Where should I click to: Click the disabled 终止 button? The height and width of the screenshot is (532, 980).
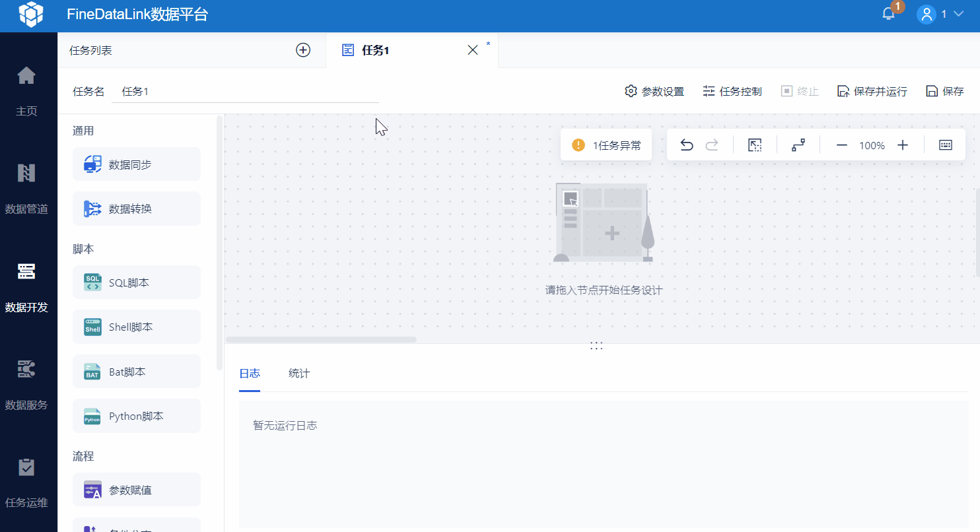point(800,91)
